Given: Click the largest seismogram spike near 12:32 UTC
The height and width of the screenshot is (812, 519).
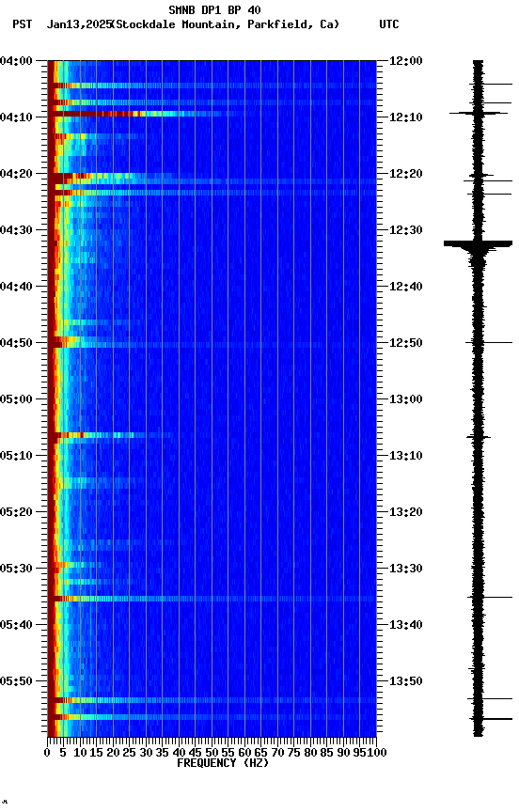Looking at the screenshot, I should pyautogui.click(x=477, y=243).
